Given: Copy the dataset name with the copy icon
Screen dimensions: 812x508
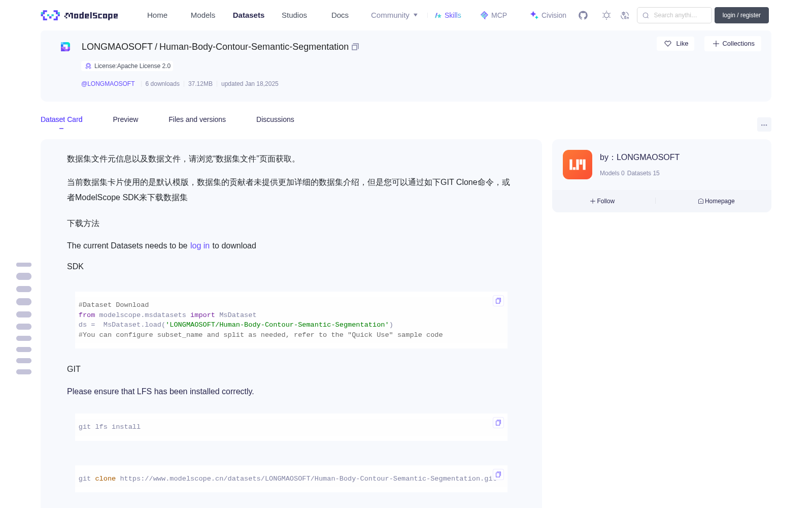Looking at the screenshot, I should pos(355,47).
